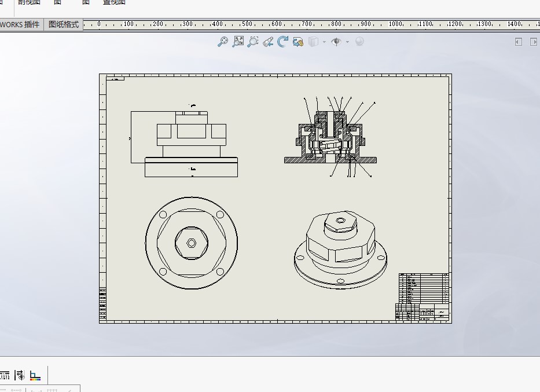Click the 500 mark on horizontal ruler

(247, 24)
